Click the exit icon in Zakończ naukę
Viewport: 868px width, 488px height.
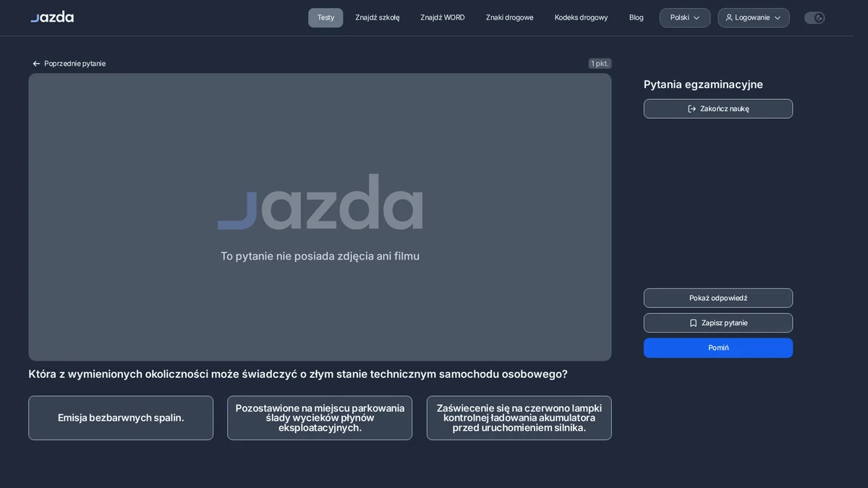(692, 108)
